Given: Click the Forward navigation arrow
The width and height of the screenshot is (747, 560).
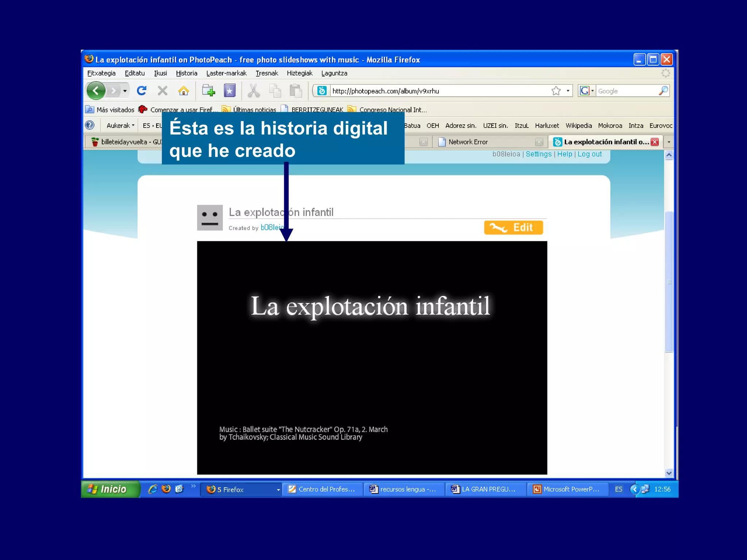Looking at the screenshot, I should [x=114, y=90].
